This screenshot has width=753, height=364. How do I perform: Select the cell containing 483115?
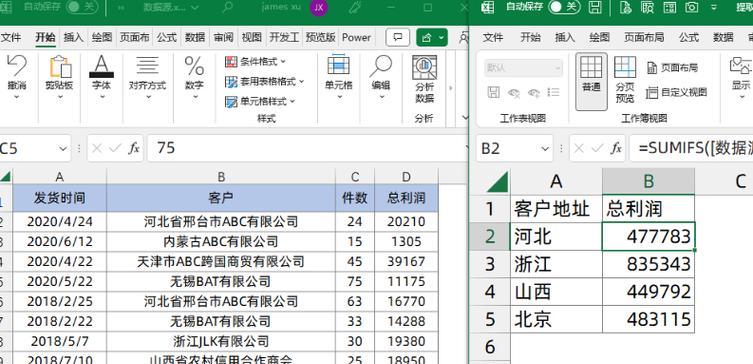(648, 319)
